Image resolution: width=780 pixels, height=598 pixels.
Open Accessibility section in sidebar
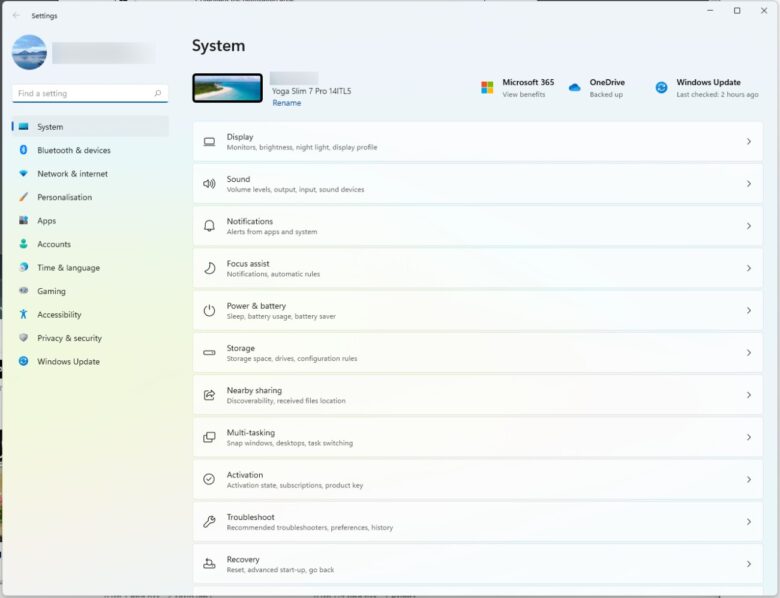(91, 314)
